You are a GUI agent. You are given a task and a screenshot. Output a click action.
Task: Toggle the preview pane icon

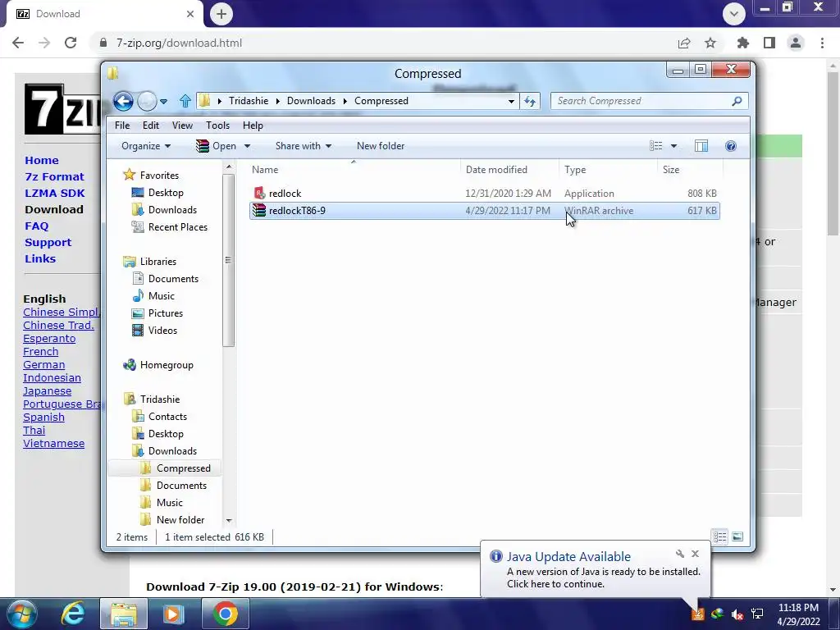pyautogui.click(x=701, y=146)
